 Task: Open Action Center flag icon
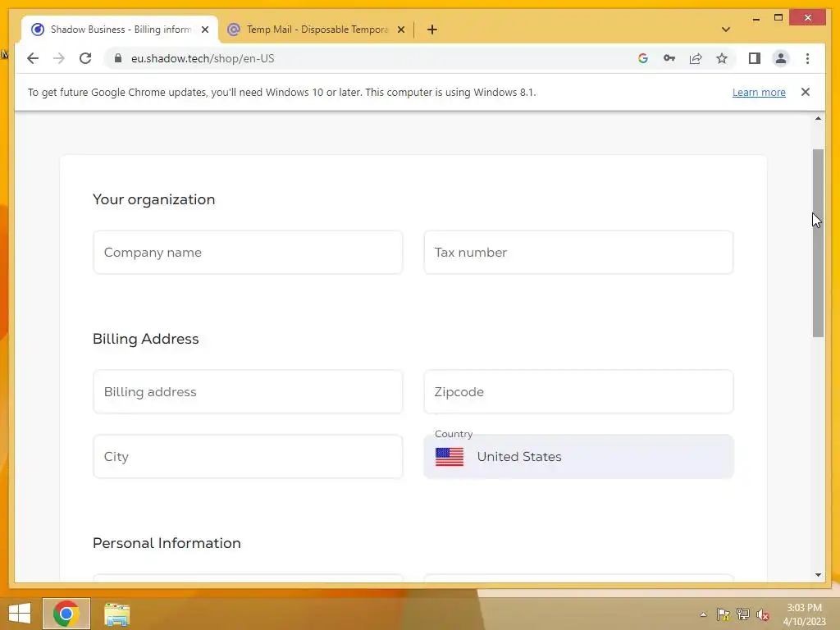coord(724,614)
